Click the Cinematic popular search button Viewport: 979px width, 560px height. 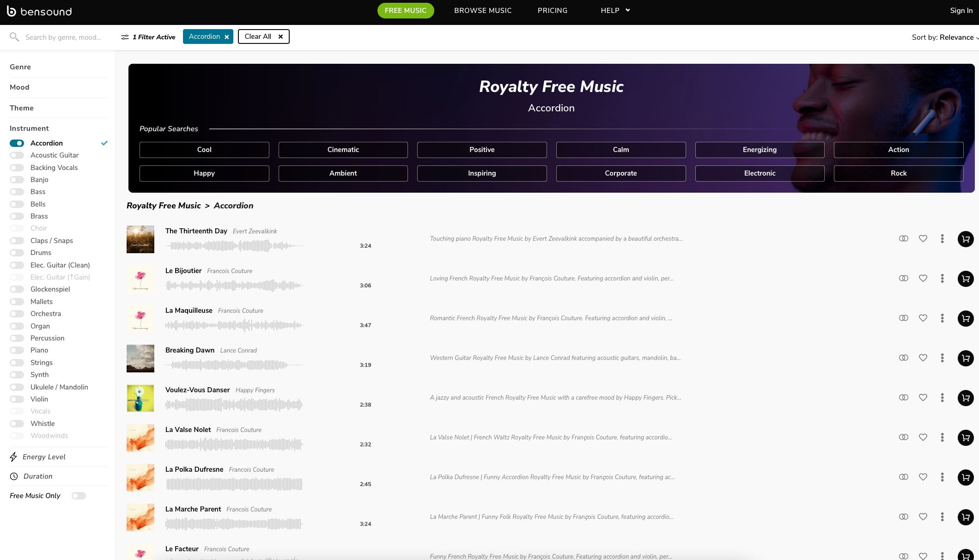coord(343,150)
